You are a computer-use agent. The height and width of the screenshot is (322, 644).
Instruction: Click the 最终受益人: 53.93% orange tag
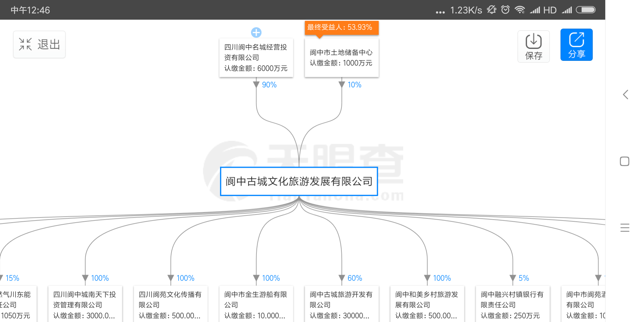[x=341, y=27]
